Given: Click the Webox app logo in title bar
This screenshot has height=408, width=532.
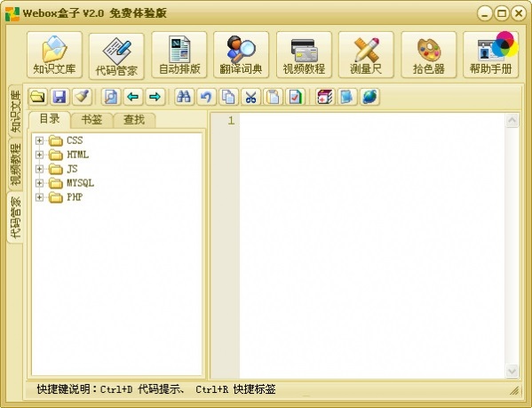Looking at the screenshot, I should coord(12,14).
